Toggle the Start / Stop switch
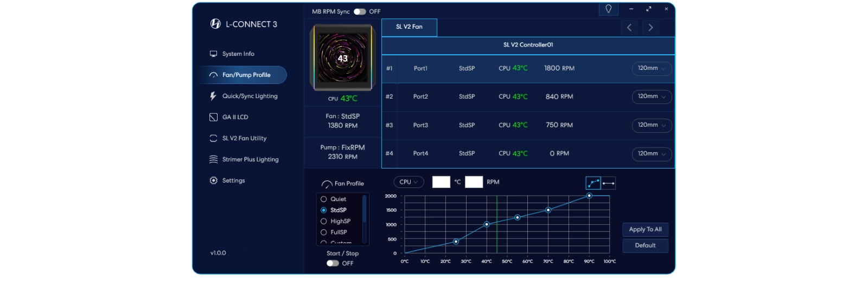Viewport: 868px width, 285px height. coord(333,263)
